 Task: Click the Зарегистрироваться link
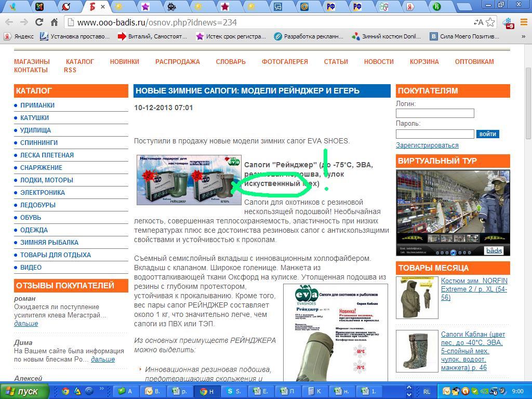427,145
